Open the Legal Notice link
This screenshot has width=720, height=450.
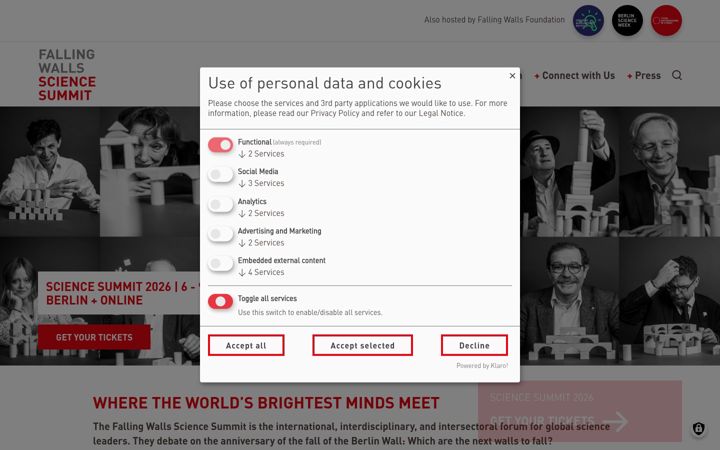[441, 113]
